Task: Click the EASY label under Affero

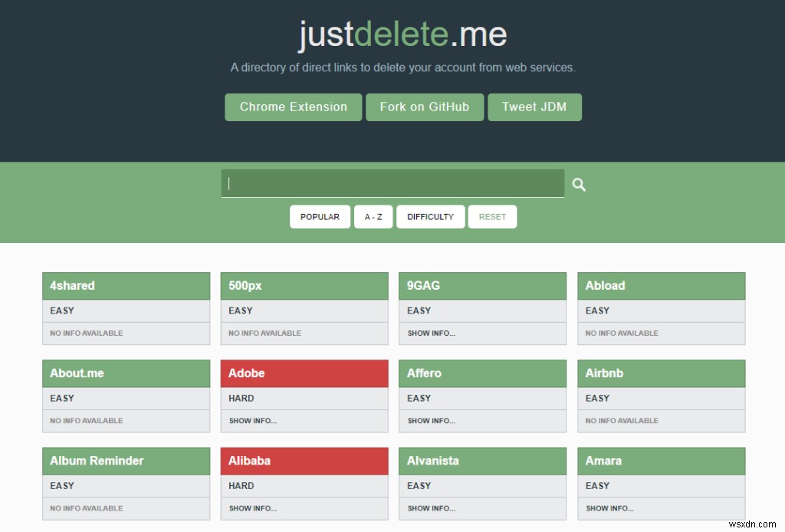Action: click(419, 399)
